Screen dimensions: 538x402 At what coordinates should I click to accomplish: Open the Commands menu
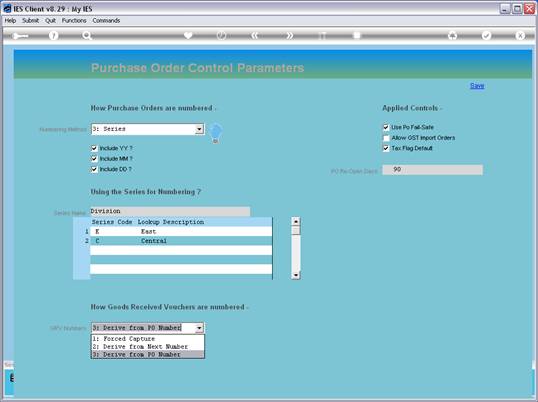pos(106,21)
